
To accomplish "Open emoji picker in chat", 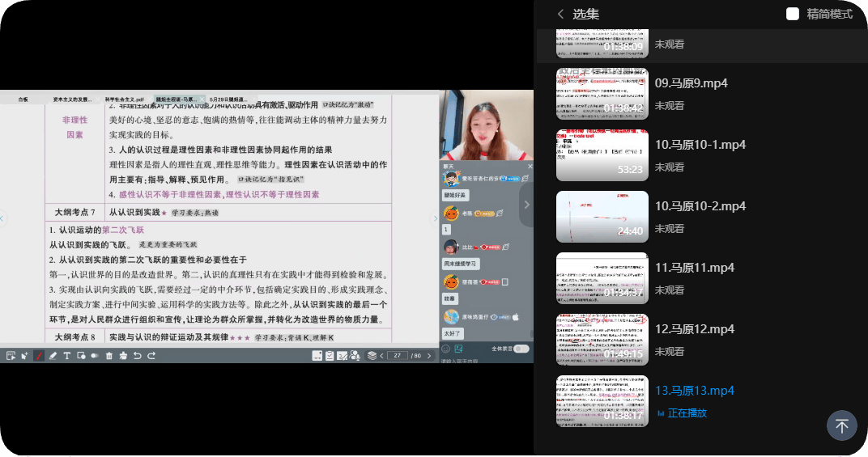I will [445, 349].
